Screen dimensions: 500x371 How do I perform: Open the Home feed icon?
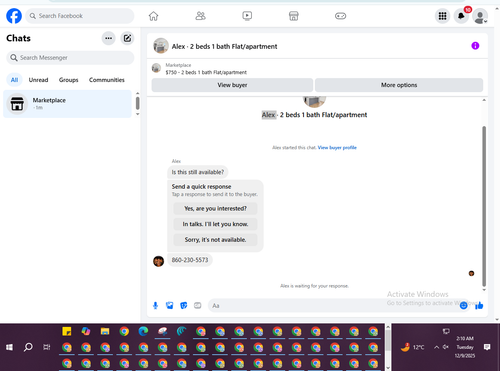153,16
